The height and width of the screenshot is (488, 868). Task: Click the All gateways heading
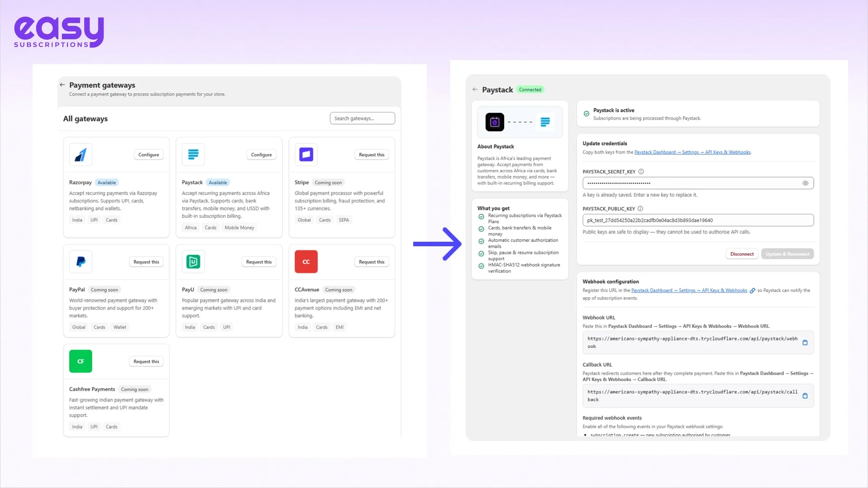pos(85,119)
